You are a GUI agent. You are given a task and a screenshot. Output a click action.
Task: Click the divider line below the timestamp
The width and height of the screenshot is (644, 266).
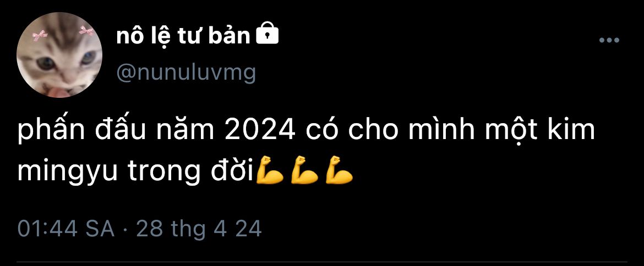[x=322, y=261]
